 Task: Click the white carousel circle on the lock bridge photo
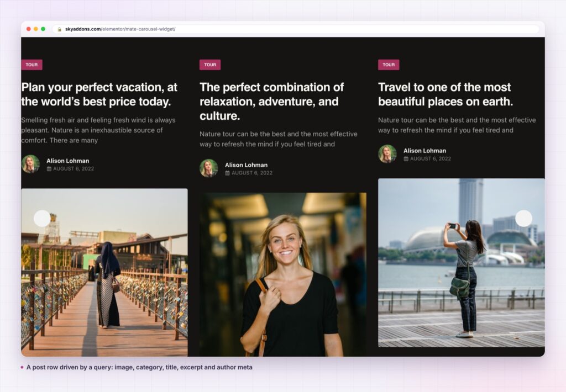(x=42, y=219)
